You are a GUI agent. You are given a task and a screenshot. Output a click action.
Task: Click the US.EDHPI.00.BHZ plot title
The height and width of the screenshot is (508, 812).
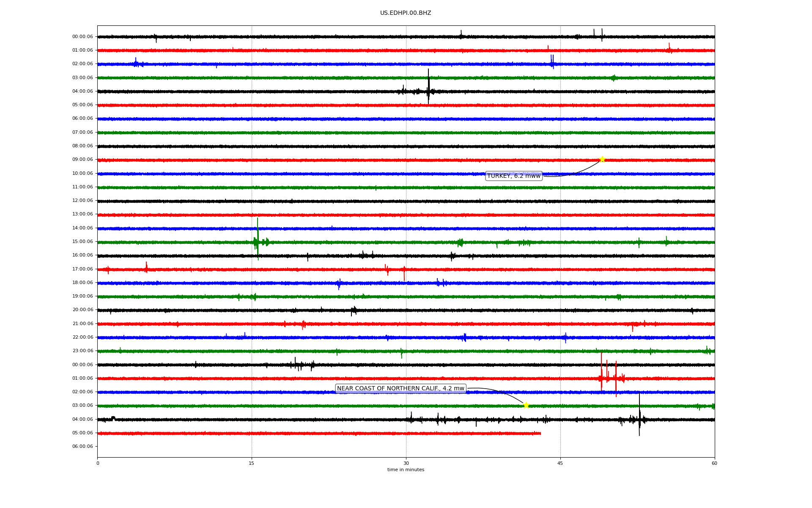(x=406, y=13)
